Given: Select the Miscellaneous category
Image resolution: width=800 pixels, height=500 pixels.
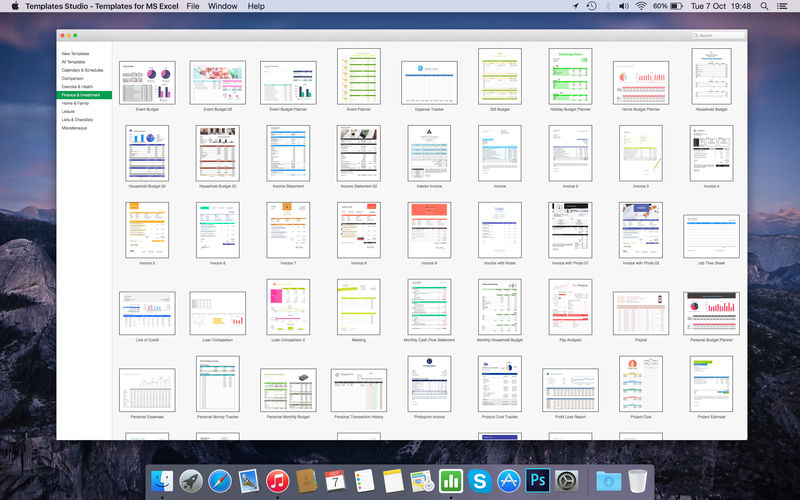Looking at the screenshot, I should (74, 128).
